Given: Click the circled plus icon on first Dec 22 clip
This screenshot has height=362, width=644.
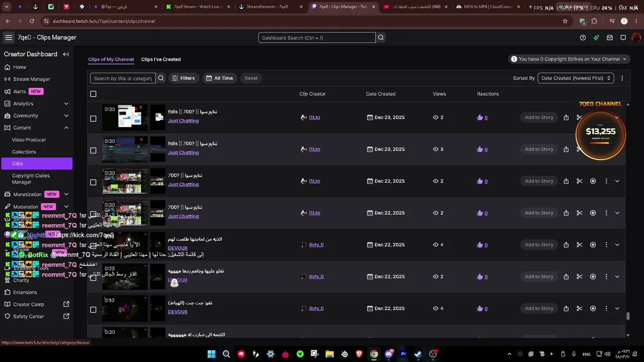Looking at the screenshot, I should 593,181.
